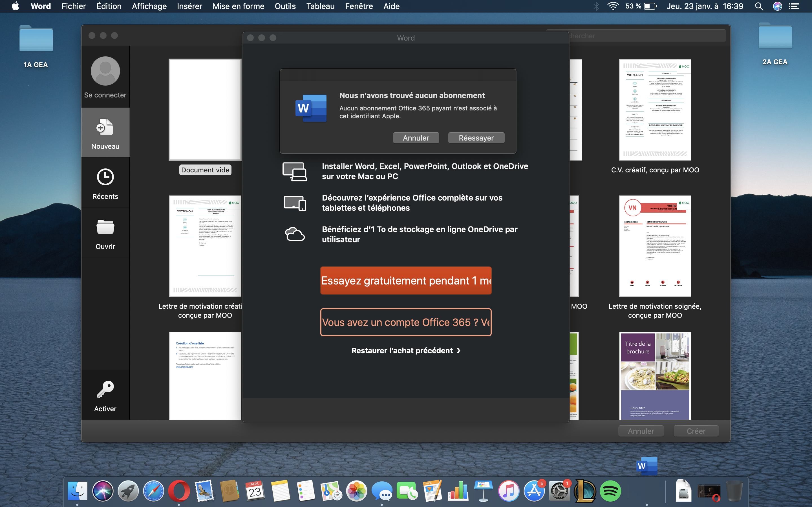Click Essayez gratuitement pendant 1 mois
The width and height of the screenshot is (812, 507).
tap(406, 281)
